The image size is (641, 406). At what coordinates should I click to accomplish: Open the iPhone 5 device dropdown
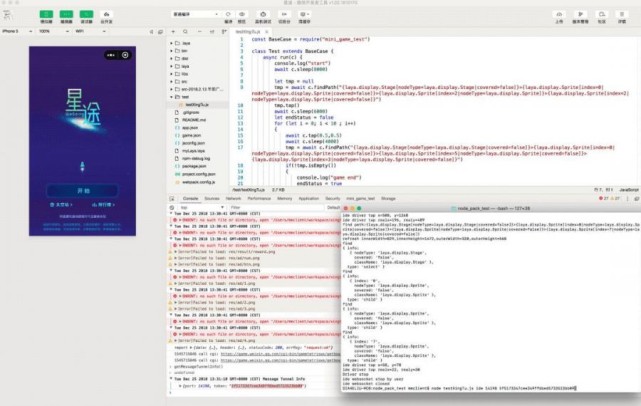(x=17, y=31)
